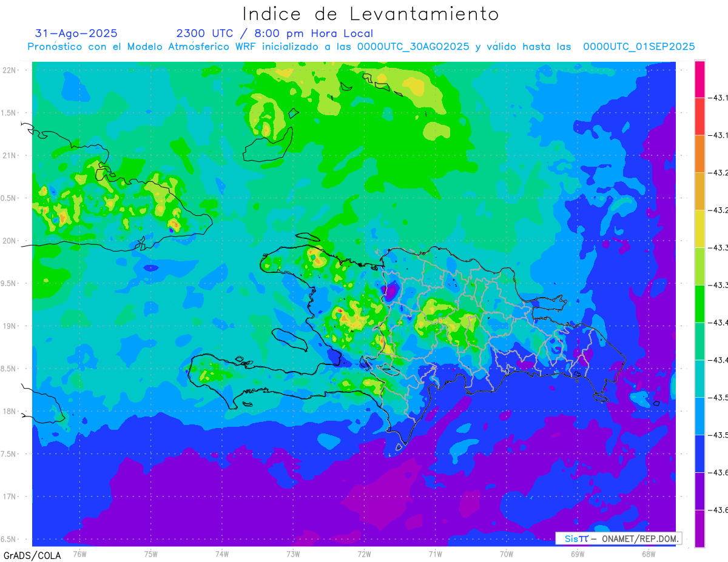728x562 pixels.
Task: Click the '22N' latitude label
Action: click(x=9, y=70)
